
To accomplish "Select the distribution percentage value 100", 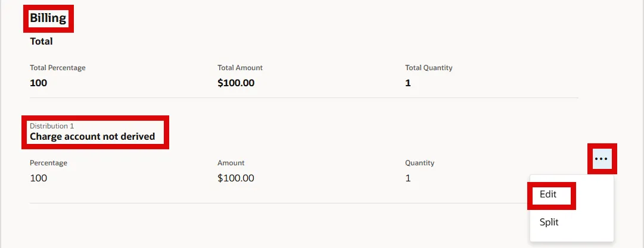I will coord(38,178).
